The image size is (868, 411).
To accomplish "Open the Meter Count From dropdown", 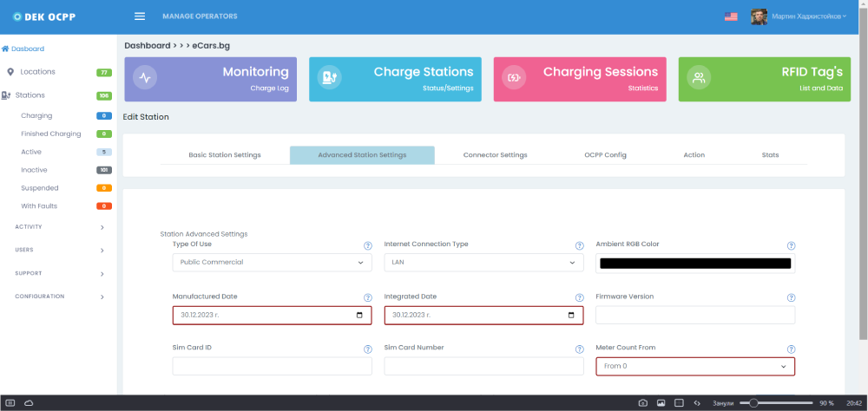I will coord(694,367).
